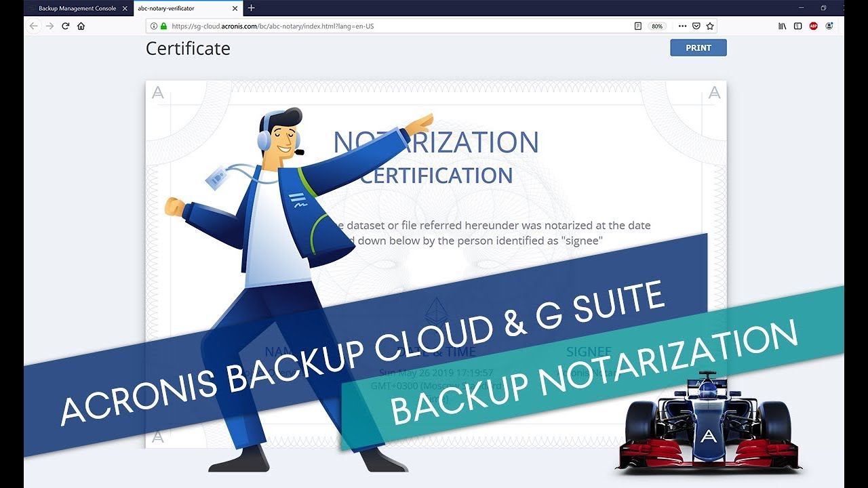Click the NOTARIZATION certificate title

(436, 142)
